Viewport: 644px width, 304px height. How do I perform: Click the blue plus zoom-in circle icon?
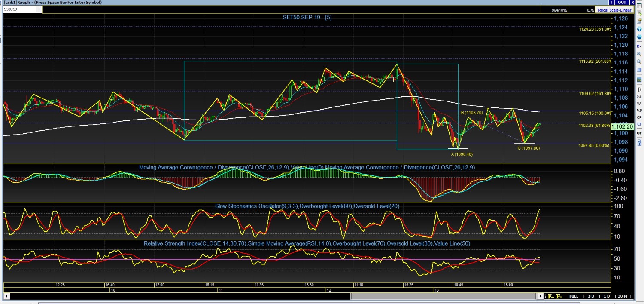tap(639, 29)
